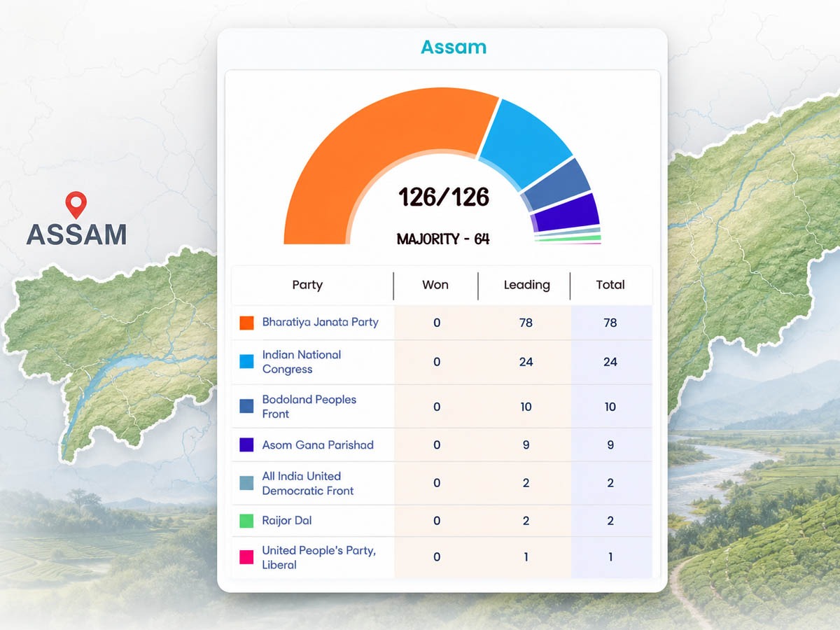840x630 pixels.
Task: Click the 126/126 seat count text
Action: coord(444,197)
